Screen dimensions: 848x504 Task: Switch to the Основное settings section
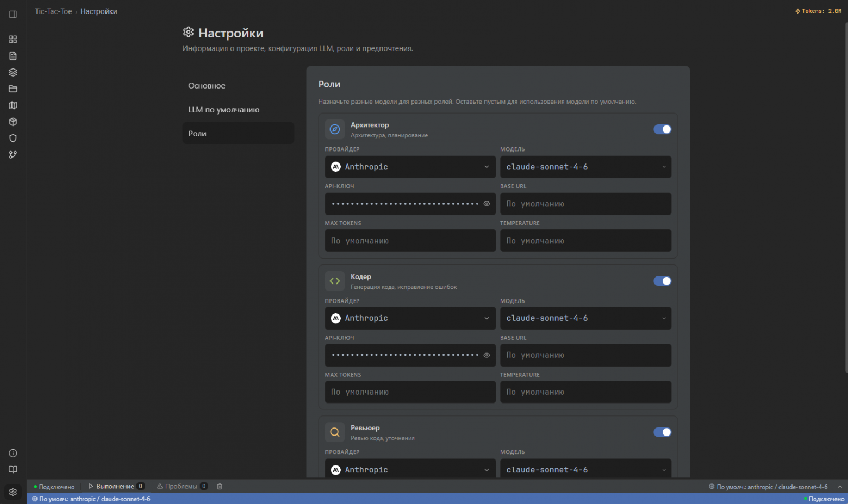coord(207,86)
